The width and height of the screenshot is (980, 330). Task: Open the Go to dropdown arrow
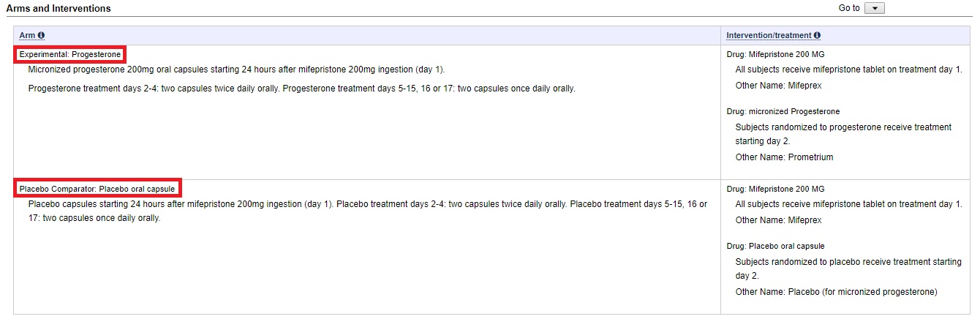(875, 8)
